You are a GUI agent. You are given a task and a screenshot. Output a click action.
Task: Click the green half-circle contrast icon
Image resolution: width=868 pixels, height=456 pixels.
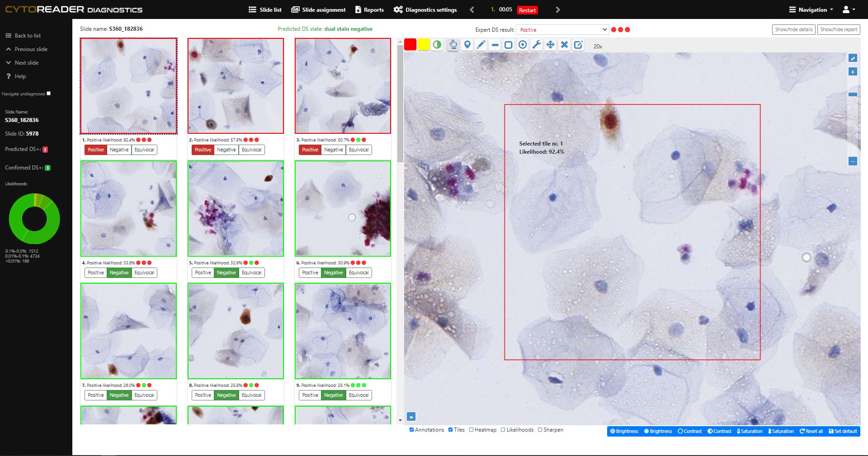coord(437,45)
